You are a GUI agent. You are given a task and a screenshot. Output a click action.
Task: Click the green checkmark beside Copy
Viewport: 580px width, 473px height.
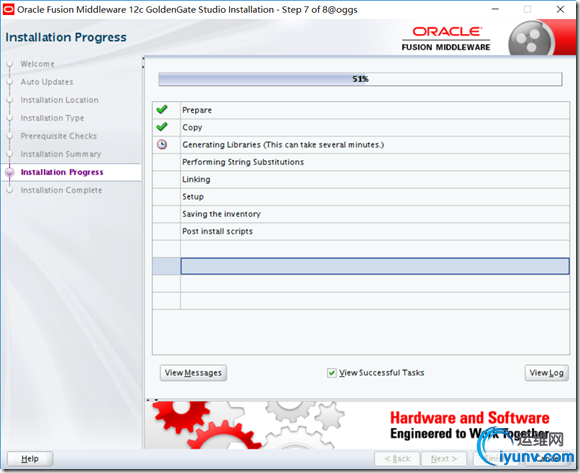[x=162, y=127]
